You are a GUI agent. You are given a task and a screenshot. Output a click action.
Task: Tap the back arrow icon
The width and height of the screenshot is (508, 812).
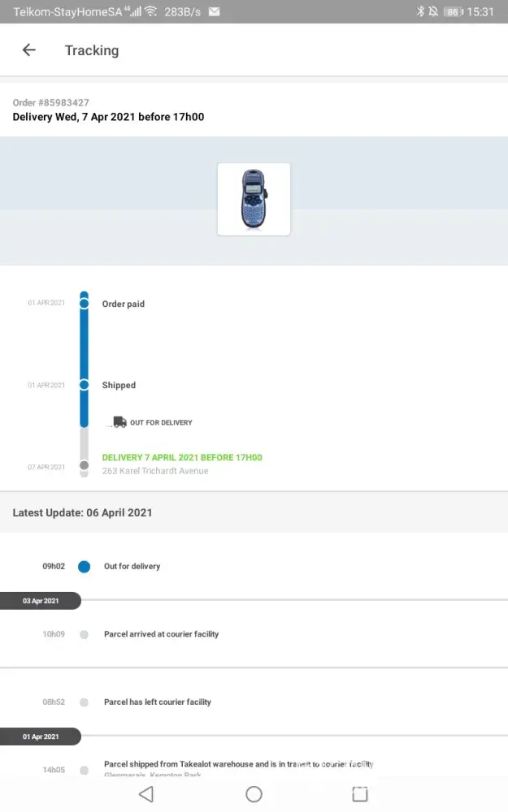point(29,50)
